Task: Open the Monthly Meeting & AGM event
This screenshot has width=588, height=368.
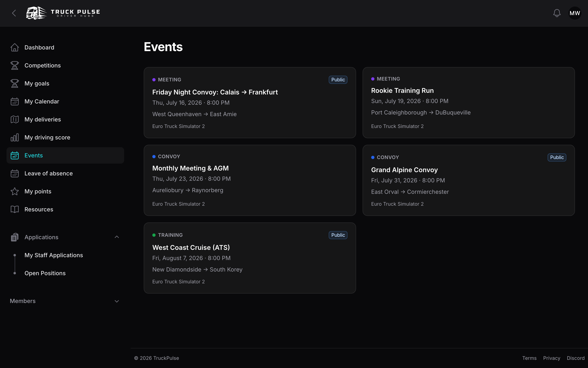Action: click(x=250, y=180)
